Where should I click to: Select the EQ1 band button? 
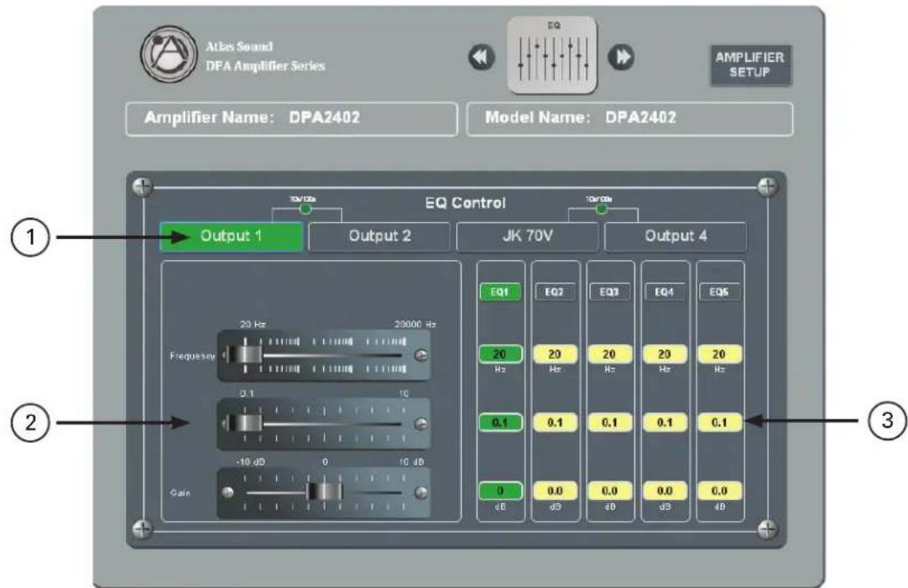click(500, 292)
